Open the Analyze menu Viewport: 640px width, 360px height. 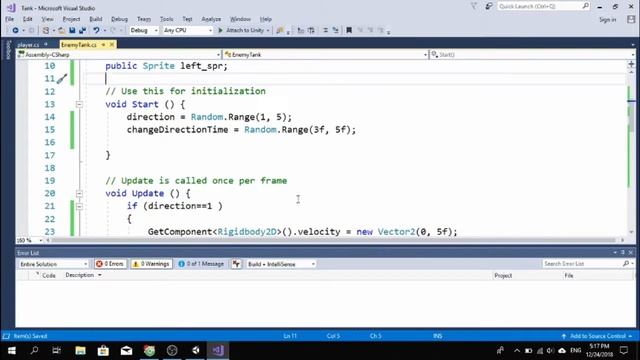tap(211, 19)
